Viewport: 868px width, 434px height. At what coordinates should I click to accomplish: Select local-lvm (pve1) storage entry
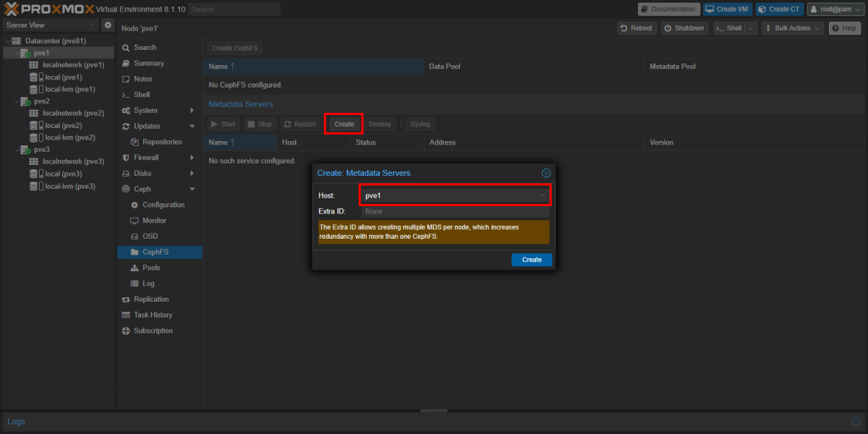click(x=70, y=90)
